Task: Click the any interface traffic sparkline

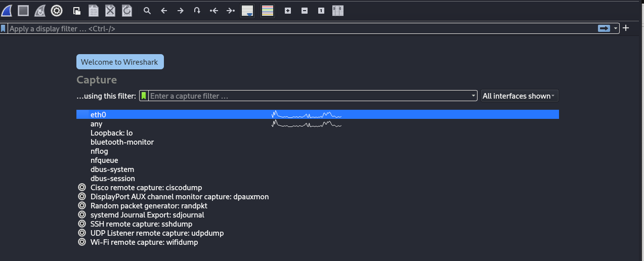Action: click(307, 124)
